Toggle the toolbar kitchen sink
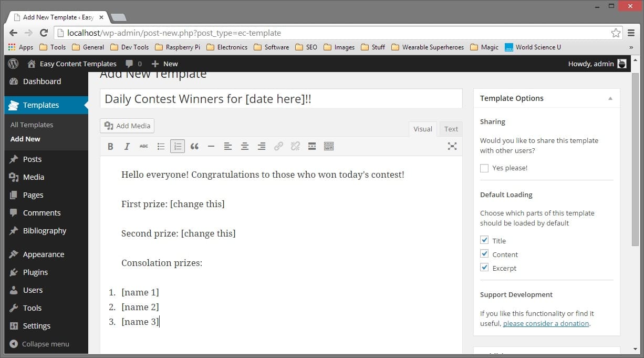Viewport: 644px width, 358px height. click(329, 146)
